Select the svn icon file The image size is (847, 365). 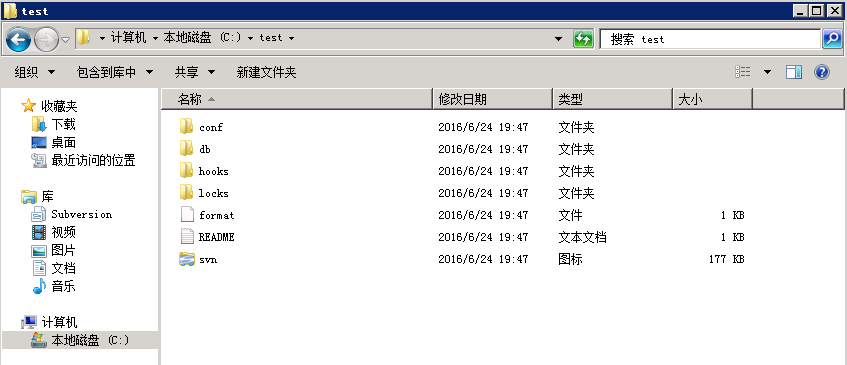coord(186,259)
